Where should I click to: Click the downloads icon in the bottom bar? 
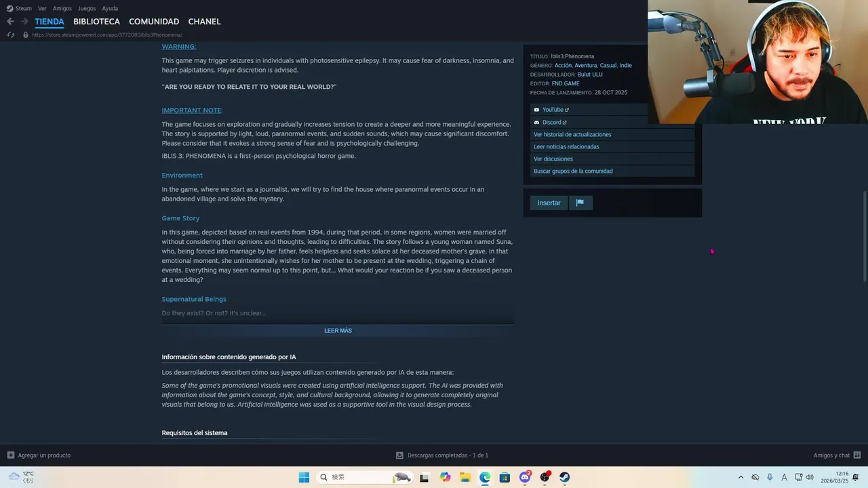pyautogui.click(x=400, y=455)
